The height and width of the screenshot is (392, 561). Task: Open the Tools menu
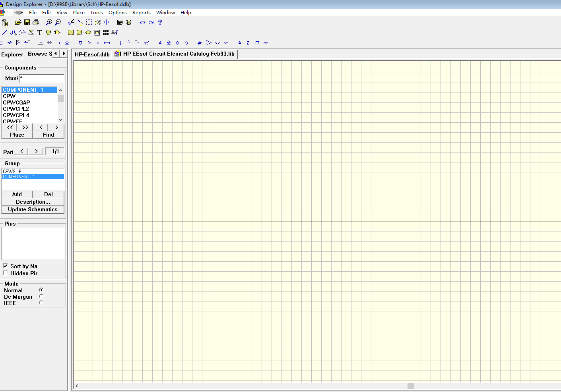[96, 13]
